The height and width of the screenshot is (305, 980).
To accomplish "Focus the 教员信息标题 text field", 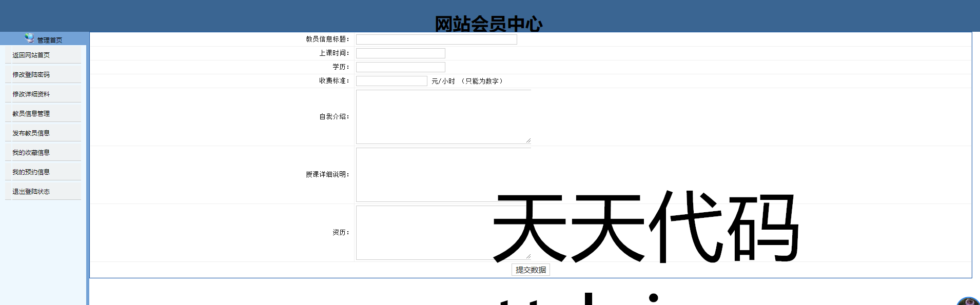I will click(436, 39).
